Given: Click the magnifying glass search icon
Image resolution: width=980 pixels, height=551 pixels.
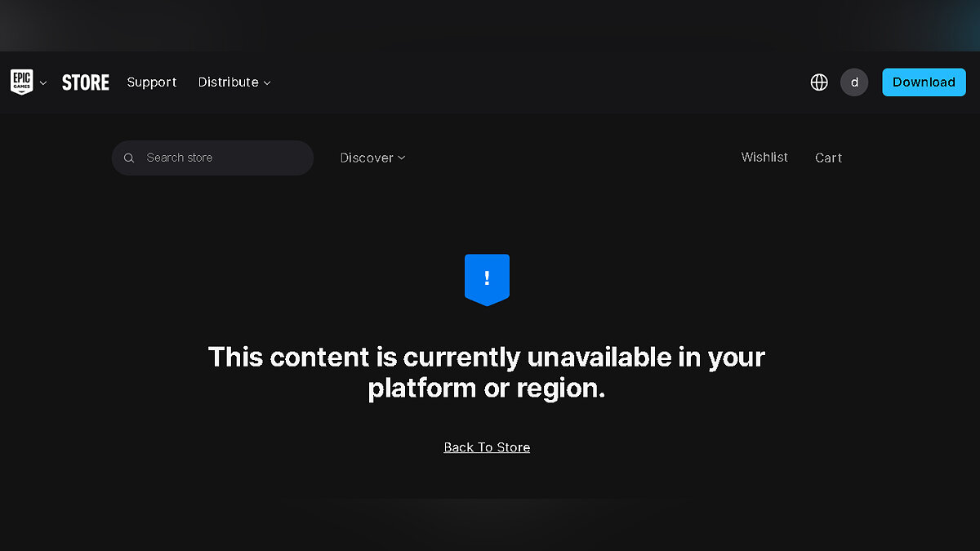Looking at the screenshot, I should click(x=129, y=158).
